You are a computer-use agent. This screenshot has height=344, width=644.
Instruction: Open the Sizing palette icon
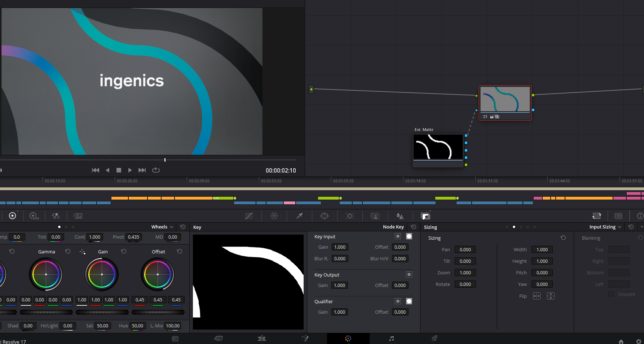pyautogui.click(x=597, y=216)
